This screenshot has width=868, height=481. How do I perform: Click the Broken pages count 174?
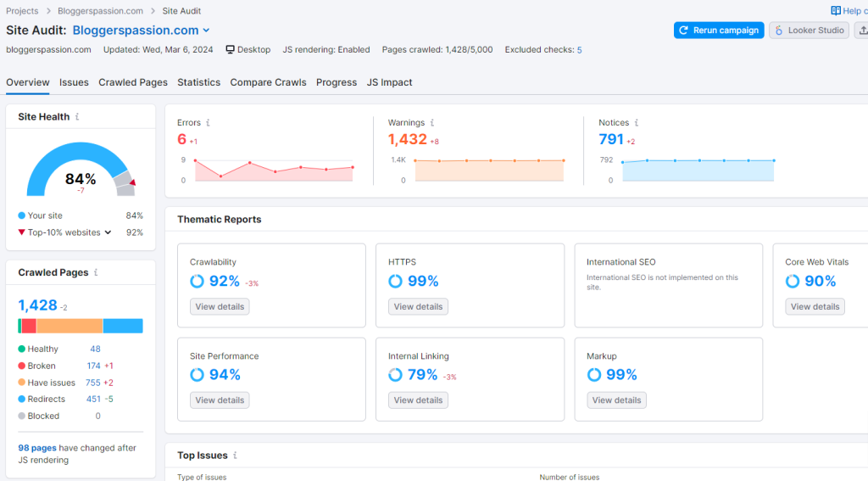(x=93, y=366)
